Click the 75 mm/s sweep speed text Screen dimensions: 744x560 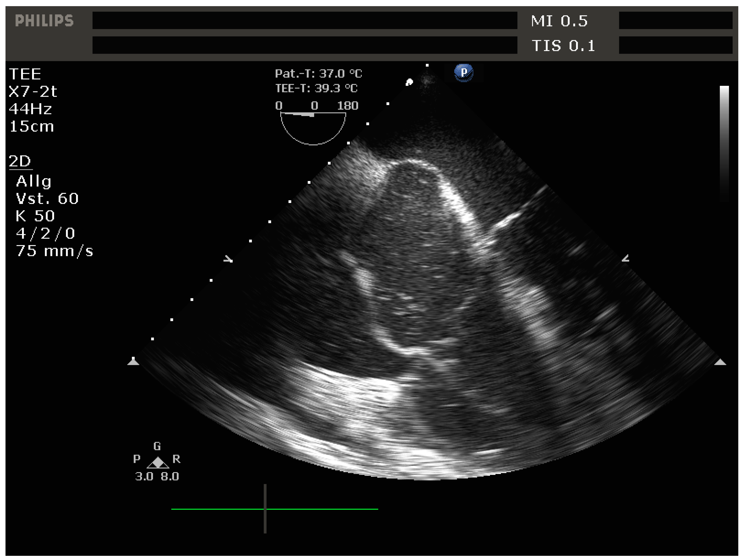tap(54, 251)
